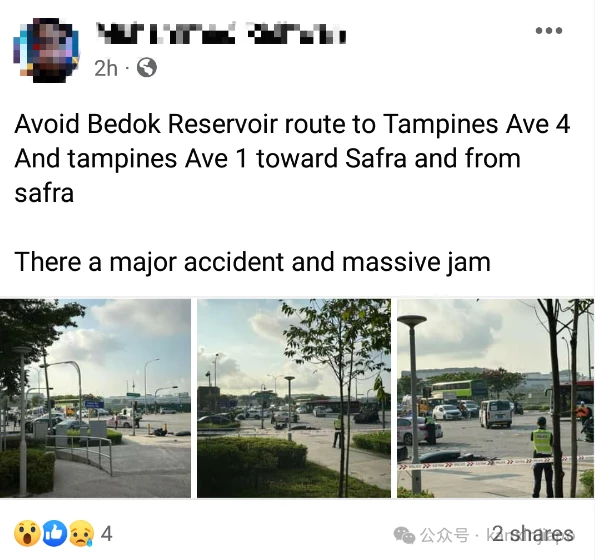This screenshot has width=595, height=559.
Task: Open the 2 shares list
Action: pos(533,534)
